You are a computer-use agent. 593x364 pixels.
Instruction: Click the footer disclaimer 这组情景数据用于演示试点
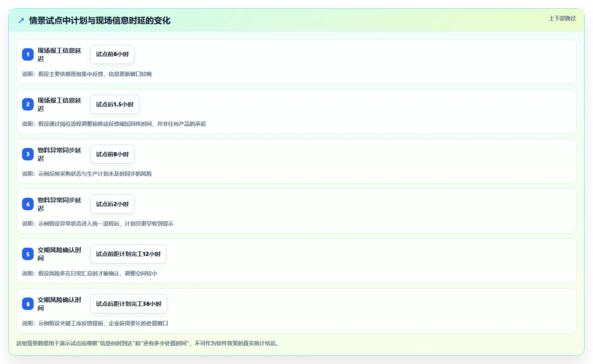coord(147,343)
